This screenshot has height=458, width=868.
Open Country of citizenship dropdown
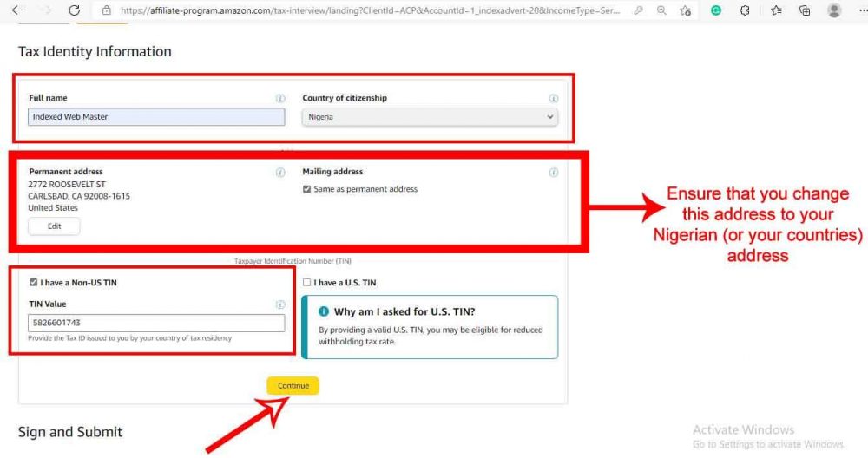click(x=430, y=117)
